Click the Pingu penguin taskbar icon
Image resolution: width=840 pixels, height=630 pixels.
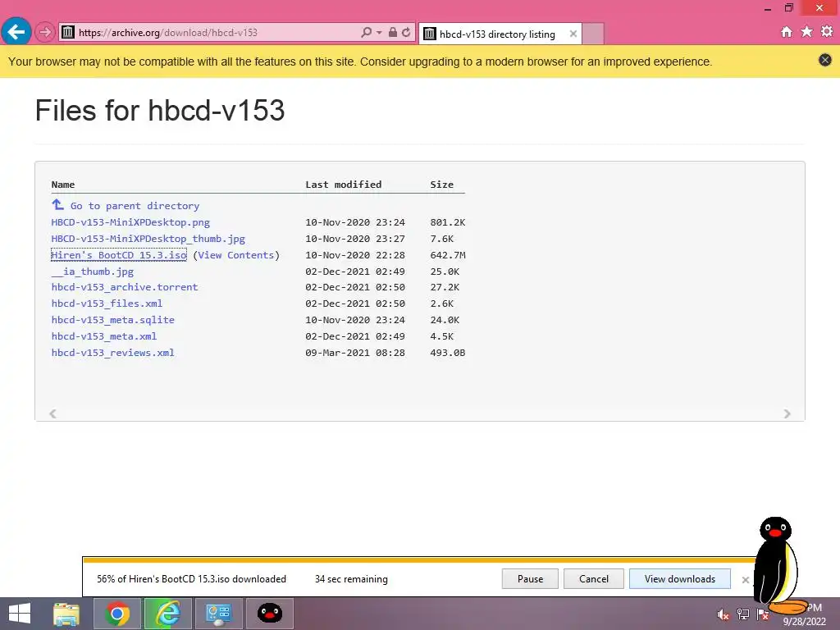pyautogui.click(x=269, y=614)
